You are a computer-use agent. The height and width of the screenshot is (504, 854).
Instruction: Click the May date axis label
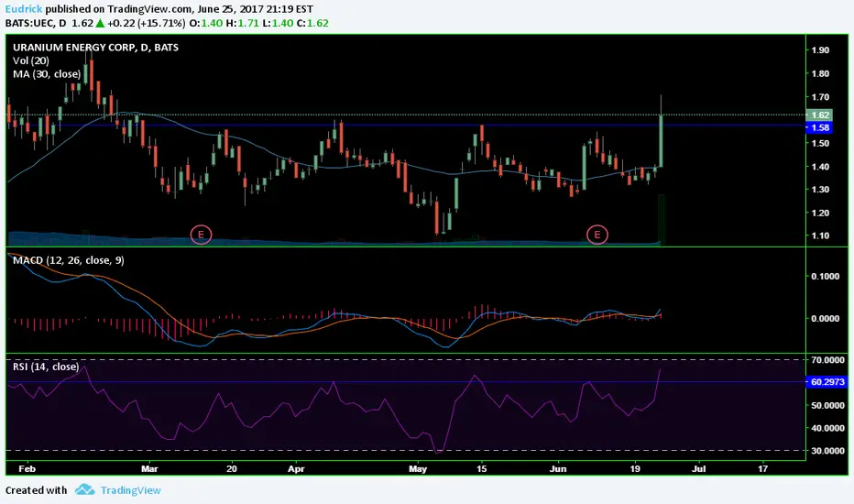click(x=418, y=468)
